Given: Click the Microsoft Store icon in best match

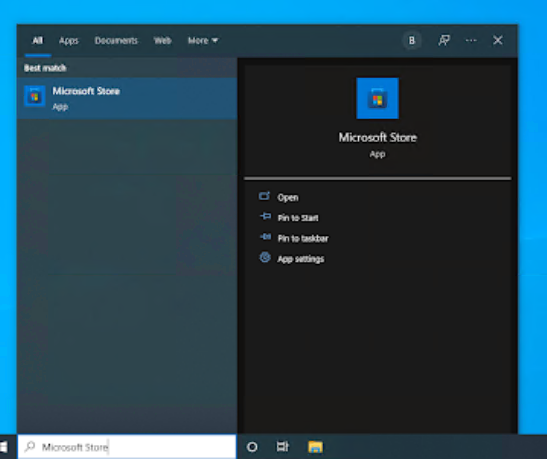Looking at the screenshot, I should pos(35,96).
